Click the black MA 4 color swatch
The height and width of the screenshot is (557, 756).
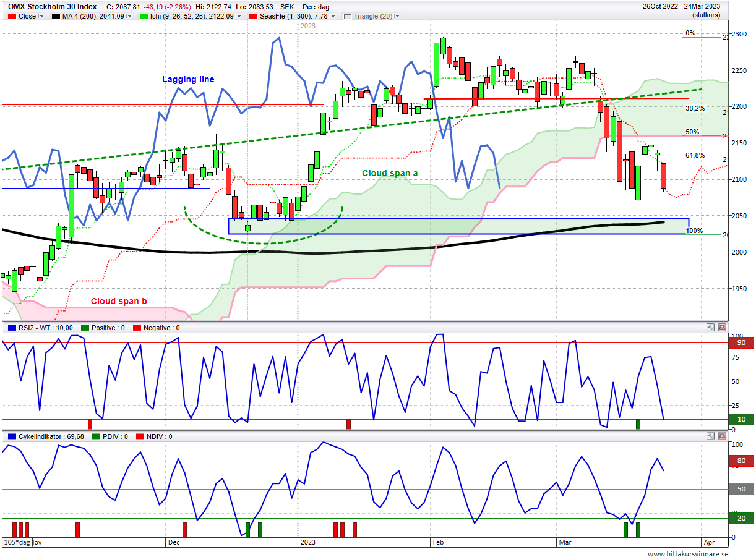tap(56, 17)
